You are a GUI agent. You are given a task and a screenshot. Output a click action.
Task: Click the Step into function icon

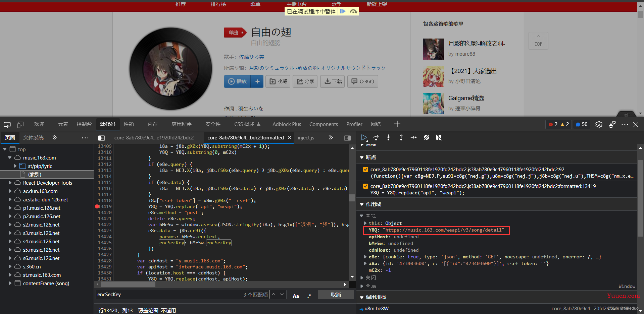[388, 137]
